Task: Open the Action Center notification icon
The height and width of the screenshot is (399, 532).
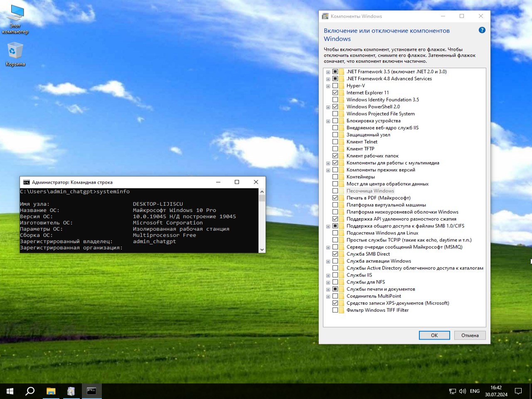Action: point(518,391)
